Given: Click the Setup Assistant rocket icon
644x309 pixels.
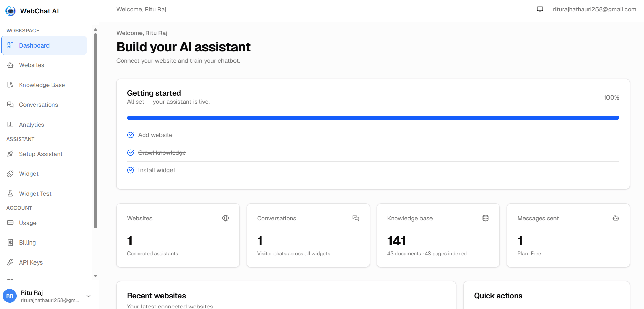Looking at the screenshot, I should coord(10,154).
